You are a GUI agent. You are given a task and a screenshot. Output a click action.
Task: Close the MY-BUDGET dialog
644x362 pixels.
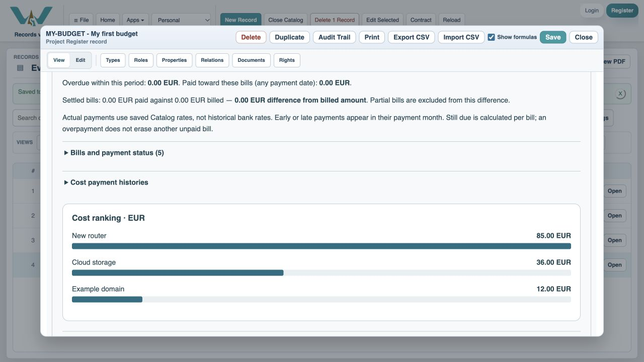(x=584, y=37)
